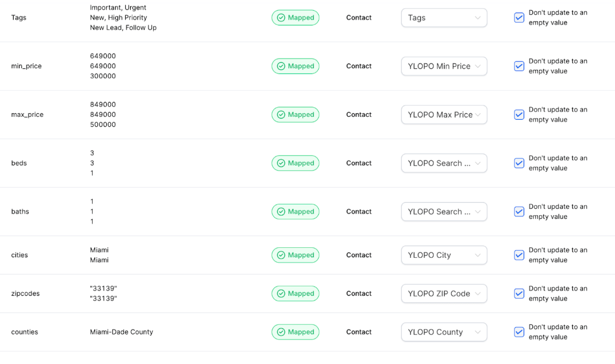The height and width of the screenshot is (364, 615).
Task: Open the YLOPO Max Price dropdown
Action: pyautogui.click(x=444, y=115)
